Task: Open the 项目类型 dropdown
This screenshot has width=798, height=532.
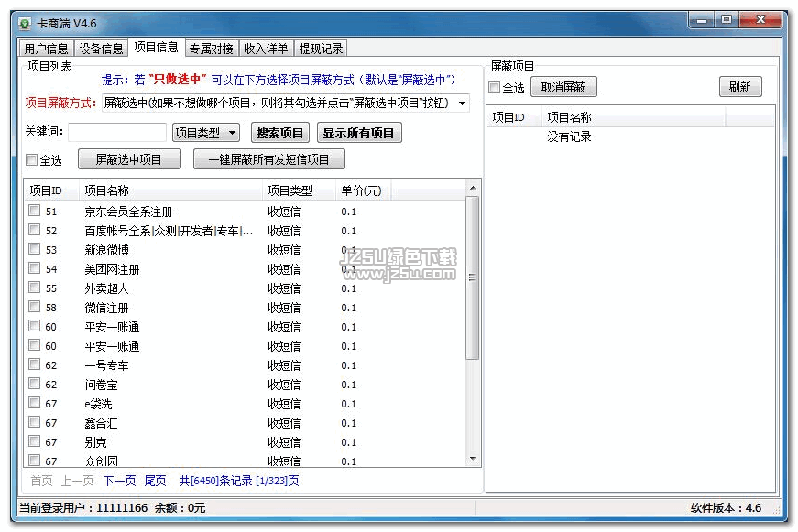Action: click(x=206, y=133)
